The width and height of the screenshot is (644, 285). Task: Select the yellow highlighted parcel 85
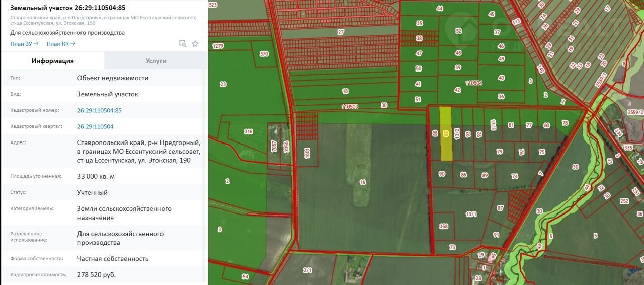[446, 134]
